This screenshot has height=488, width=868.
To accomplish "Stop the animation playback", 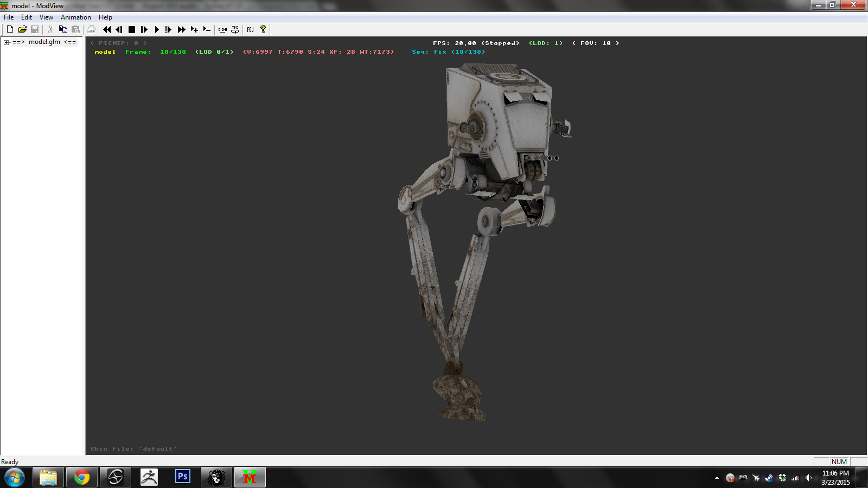I will [132, 29].
